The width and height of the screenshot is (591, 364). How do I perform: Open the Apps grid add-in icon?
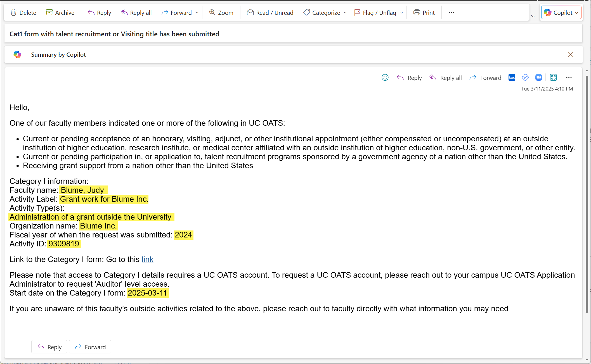point(553,78)
